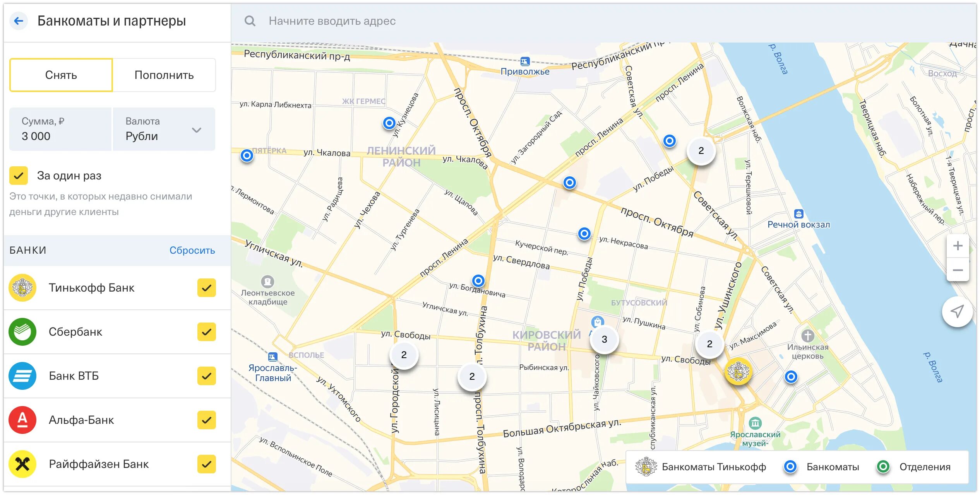Click Речной вокзал station icon
Image resolution: width=980 pixels, height=495 pixels.
click(799, 214)
